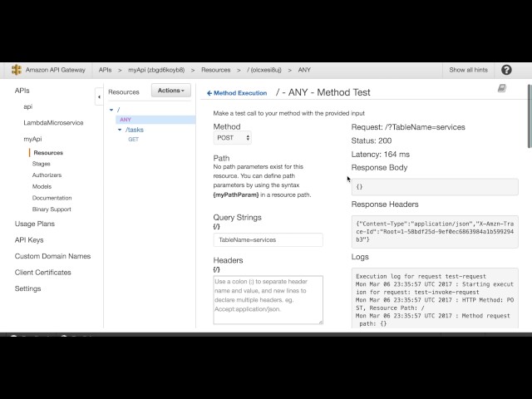Select the ANY method in Resources tree
The image size is (532, 399).
(x=126, y=120)
